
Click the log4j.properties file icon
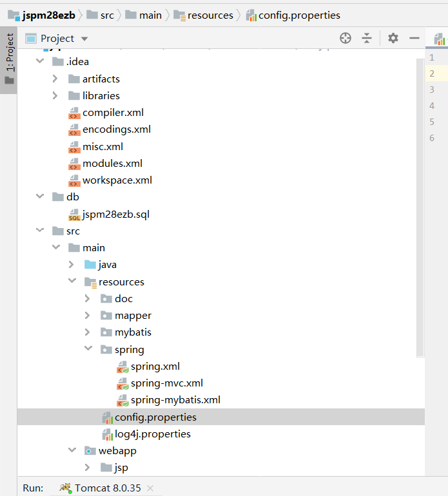coord(107,434)
